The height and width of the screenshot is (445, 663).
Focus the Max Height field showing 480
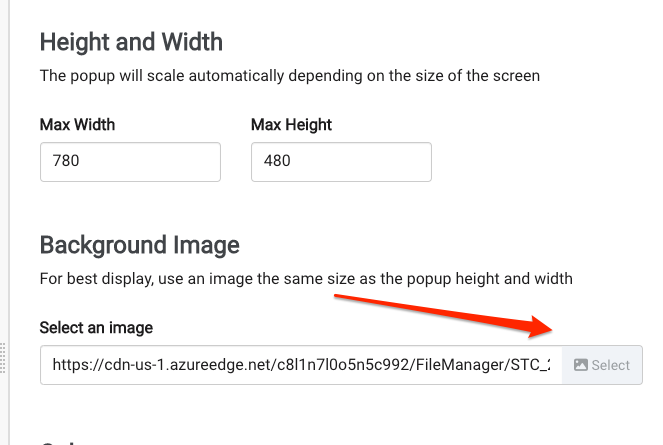click(x=341, y=162)
